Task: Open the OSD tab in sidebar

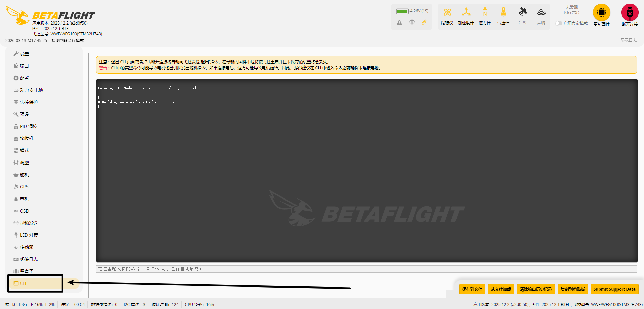Action: (24, 211)
